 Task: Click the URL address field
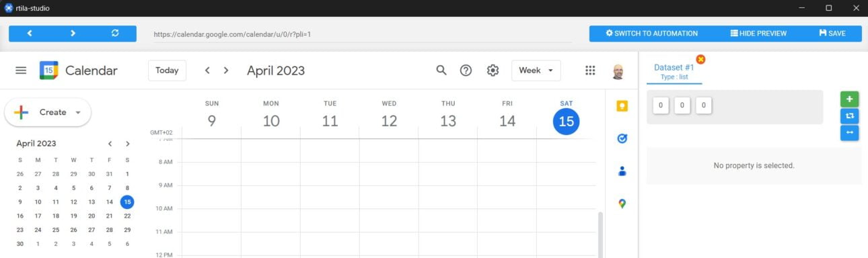(x=363, y=34)
